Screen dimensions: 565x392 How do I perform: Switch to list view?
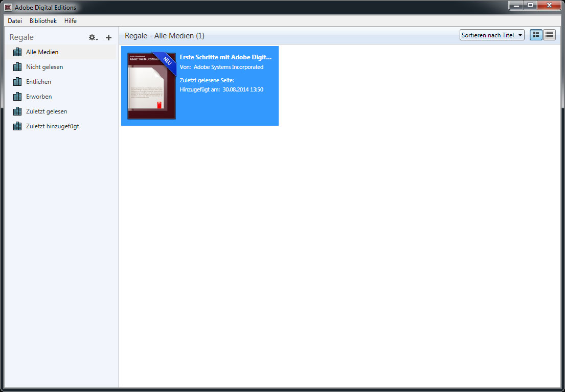point(549,35)
